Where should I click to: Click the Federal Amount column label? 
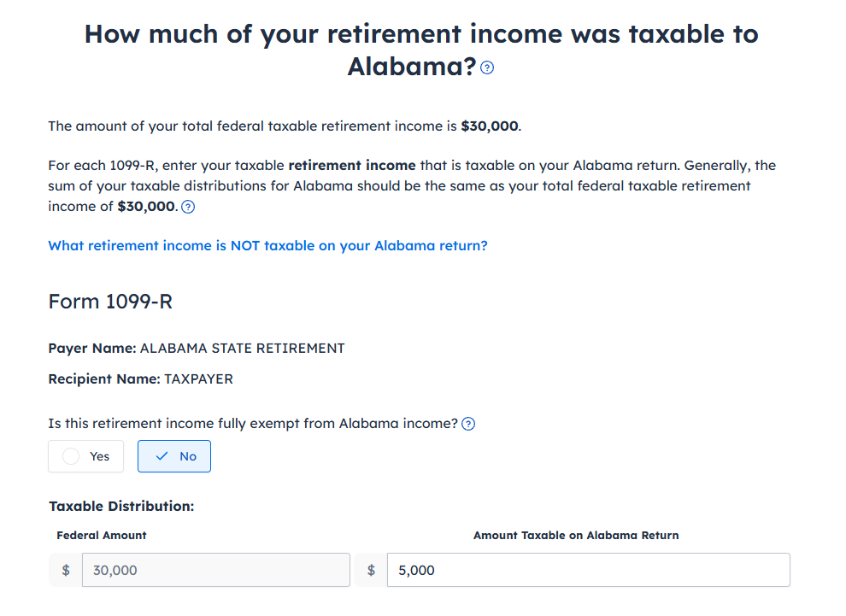point(102,535)
